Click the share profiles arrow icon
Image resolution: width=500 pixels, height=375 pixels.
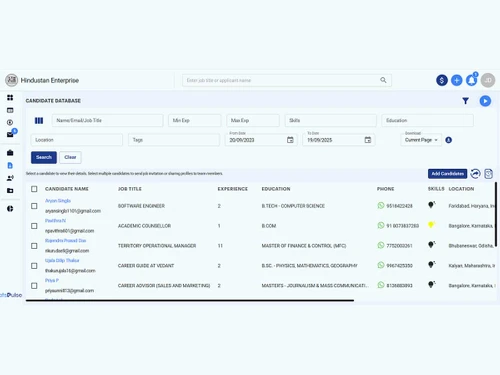pyautogui.click(x=475, y=174)
